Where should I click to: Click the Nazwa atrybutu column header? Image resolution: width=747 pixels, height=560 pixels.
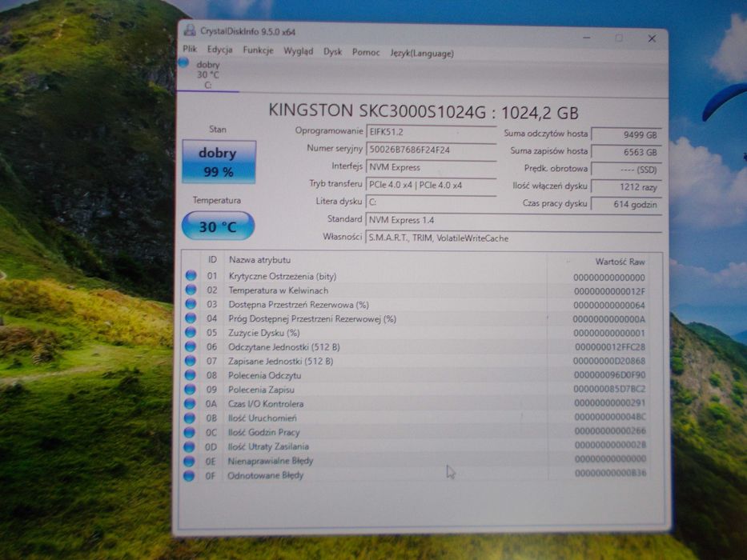259,260
